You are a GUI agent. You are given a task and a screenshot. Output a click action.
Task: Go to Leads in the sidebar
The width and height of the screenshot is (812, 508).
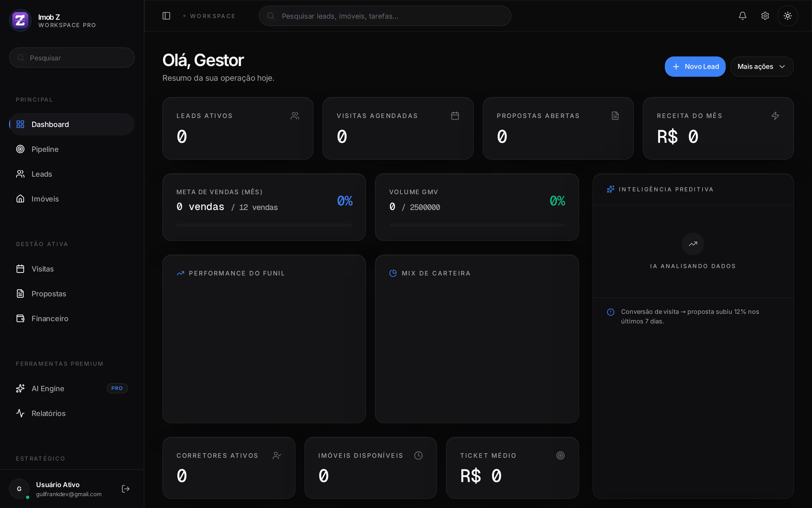tap(72, 174)
